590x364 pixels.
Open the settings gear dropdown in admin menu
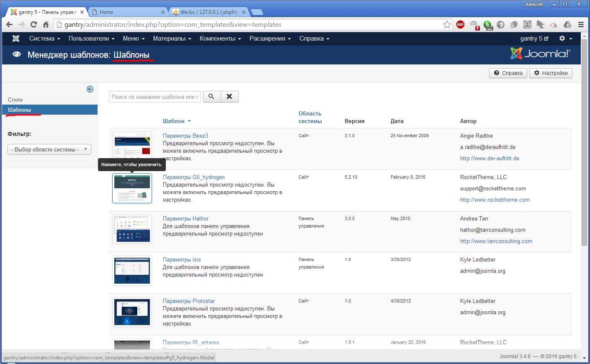565,38
